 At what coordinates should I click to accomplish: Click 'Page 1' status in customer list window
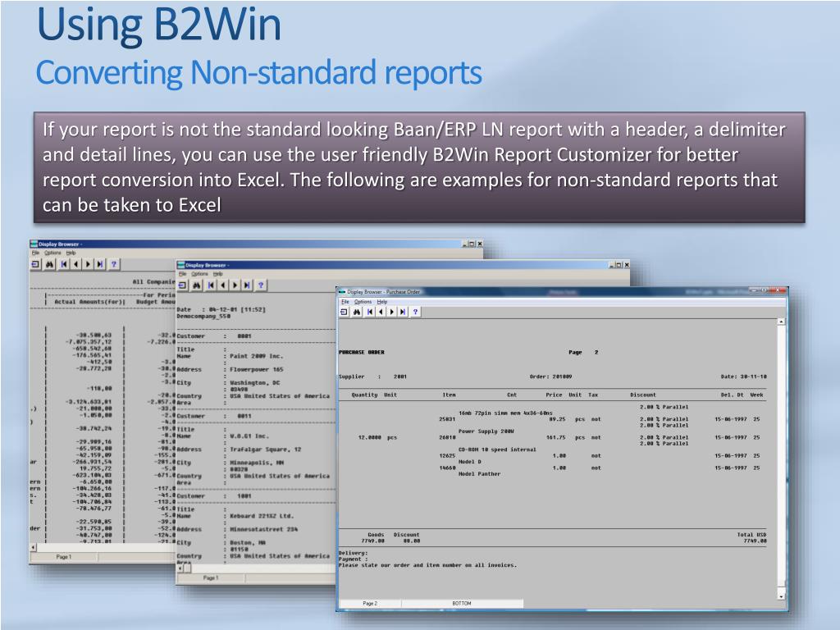point(211,578)
